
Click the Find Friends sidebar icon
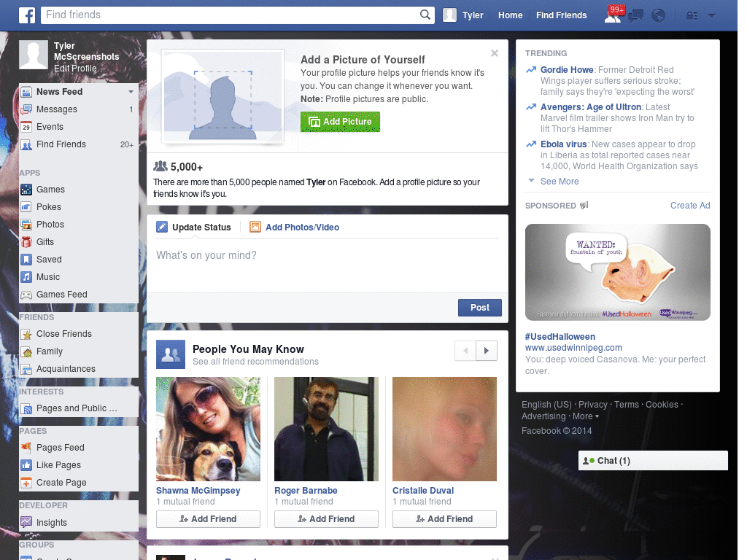pos(27,145)
